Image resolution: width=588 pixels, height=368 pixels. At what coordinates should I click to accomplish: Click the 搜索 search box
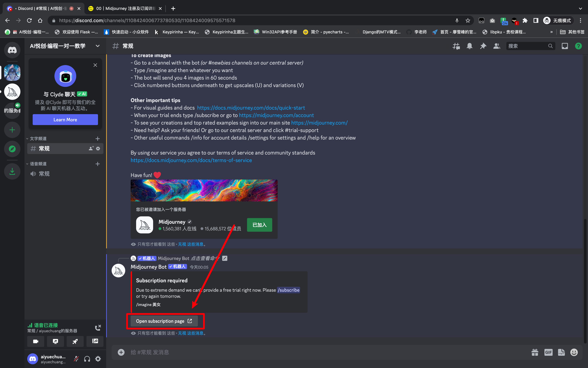coord(530,46)
